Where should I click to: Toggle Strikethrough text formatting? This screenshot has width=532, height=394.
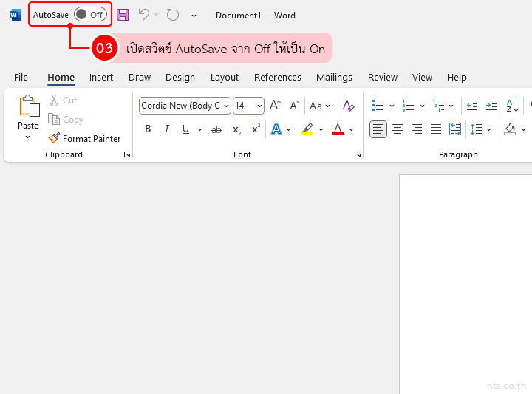click(x=216, y=129)
